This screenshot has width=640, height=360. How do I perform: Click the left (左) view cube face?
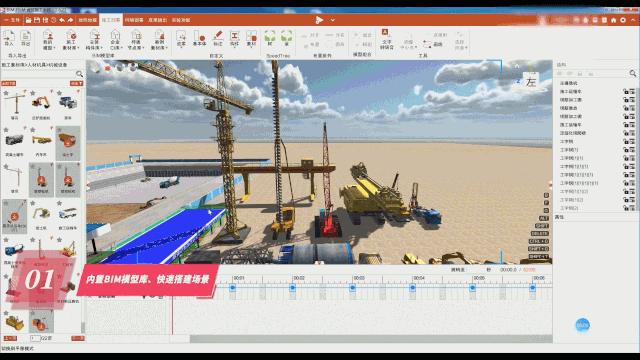[531, 82]
